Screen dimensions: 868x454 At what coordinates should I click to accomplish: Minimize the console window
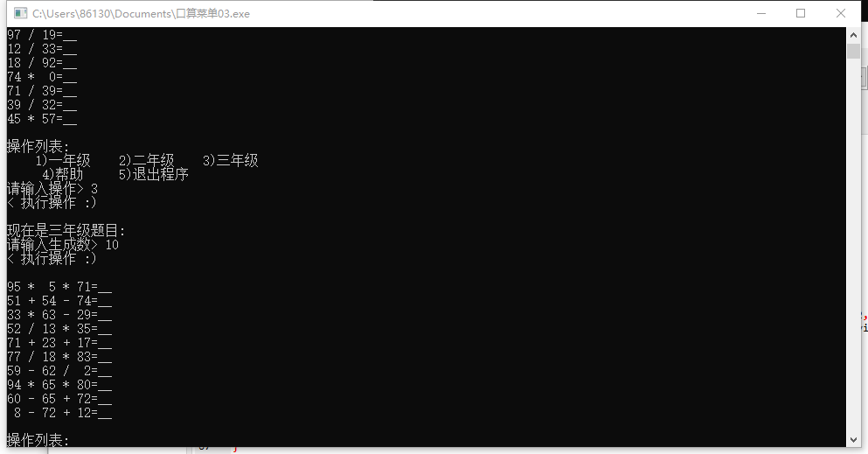pyautogui.click(x=761, y=13)
